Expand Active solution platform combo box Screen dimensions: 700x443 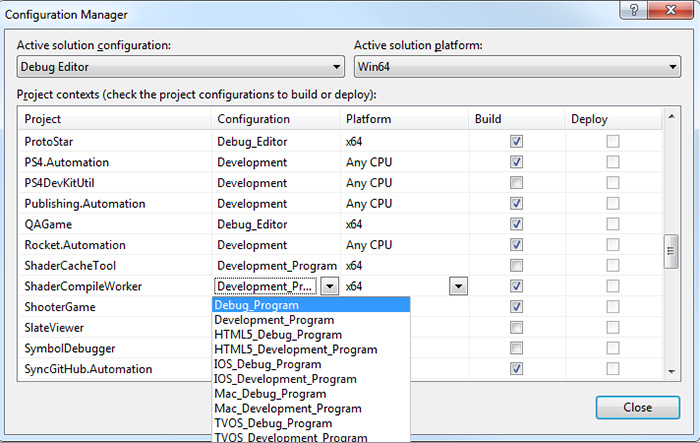pos(517,67)
